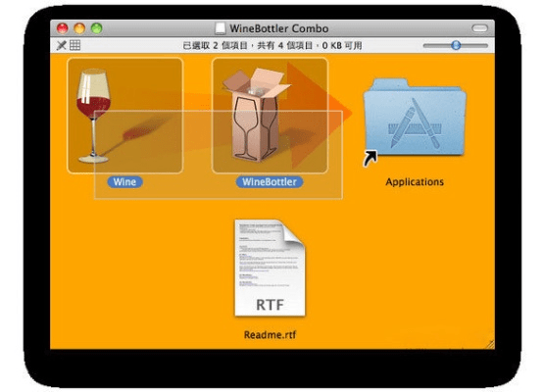
Task: Minimize window with yellow button
Action: pyautogui.click(x=79, y=28)
